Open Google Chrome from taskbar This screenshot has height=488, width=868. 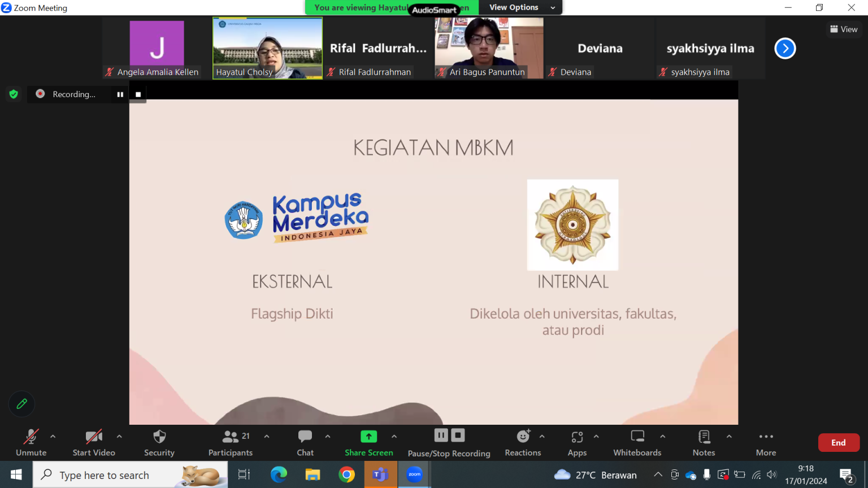point(346,475)
